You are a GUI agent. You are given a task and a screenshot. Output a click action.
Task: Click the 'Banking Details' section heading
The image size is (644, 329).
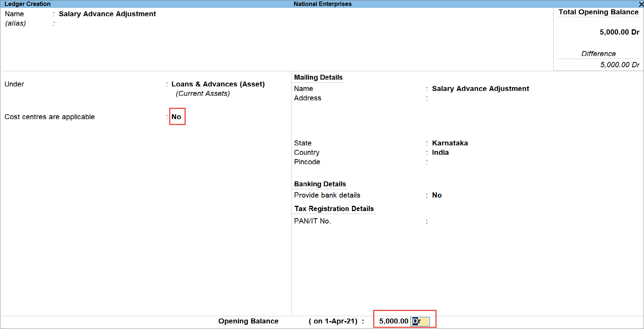click(x=320, y=184)
